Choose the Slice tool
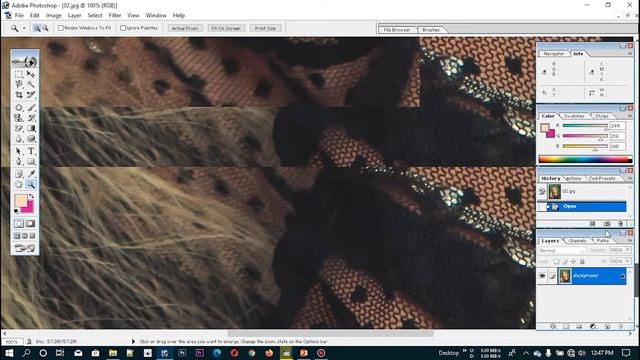Image resolution: width=640 pixels, height=360 pixels. click(31, 95)
